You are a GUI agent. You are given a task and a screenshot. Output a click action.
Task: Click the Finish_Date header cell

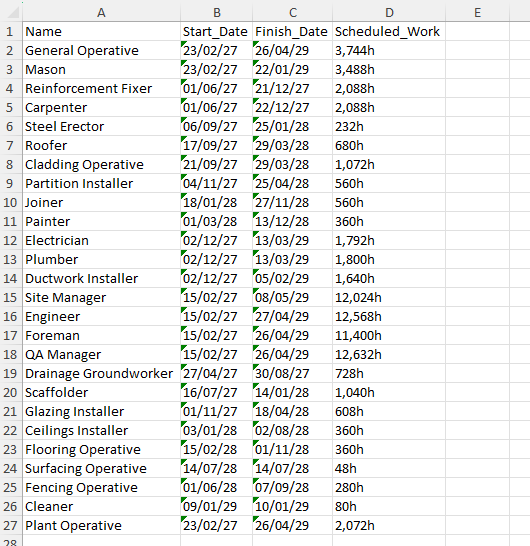point(293,31)
